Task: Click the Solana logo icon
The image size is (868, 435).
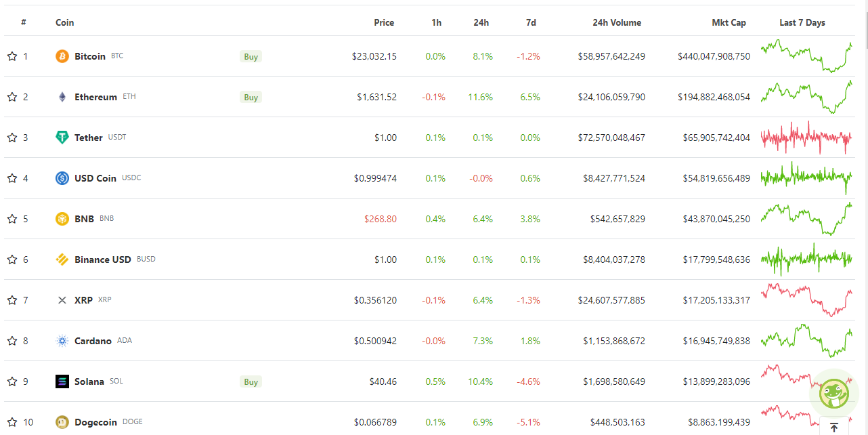Action: click(x=62, y=381)
